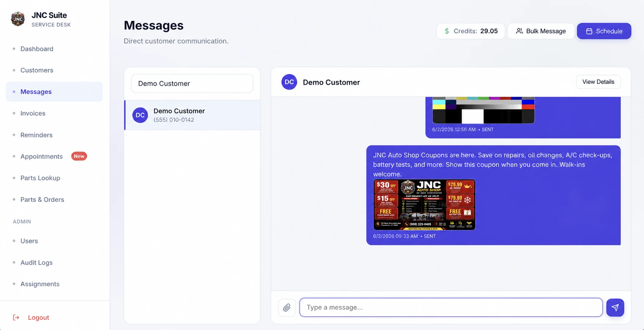
Task: Click the DC avatar in conversation list
Action: [140, 115]
